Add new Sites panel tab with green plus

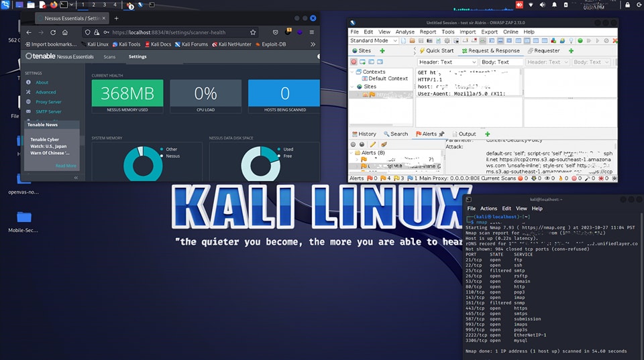pos(382,50)
